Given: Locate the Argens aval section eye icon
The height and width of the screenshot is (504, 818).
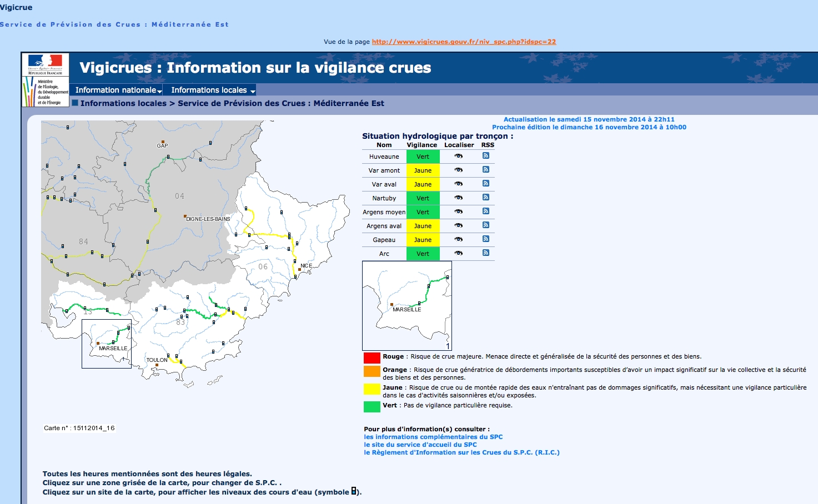Looking at the screenshot, I should coord(459,225).
